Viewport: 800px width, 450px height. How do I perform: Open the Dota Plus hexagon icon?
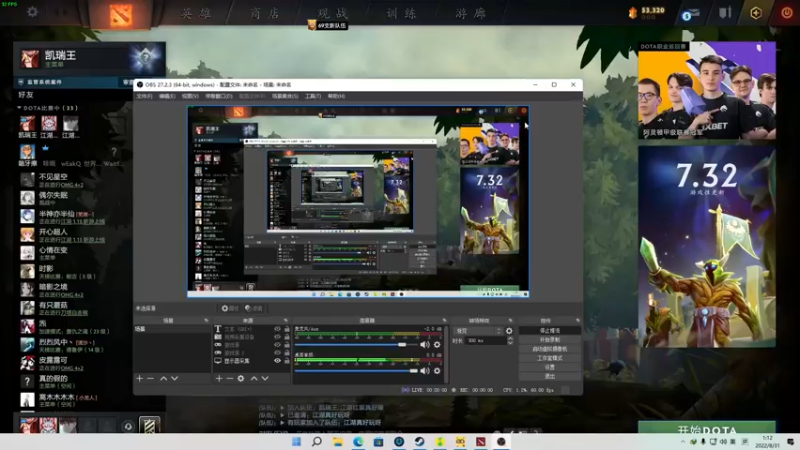pos(756,13)
